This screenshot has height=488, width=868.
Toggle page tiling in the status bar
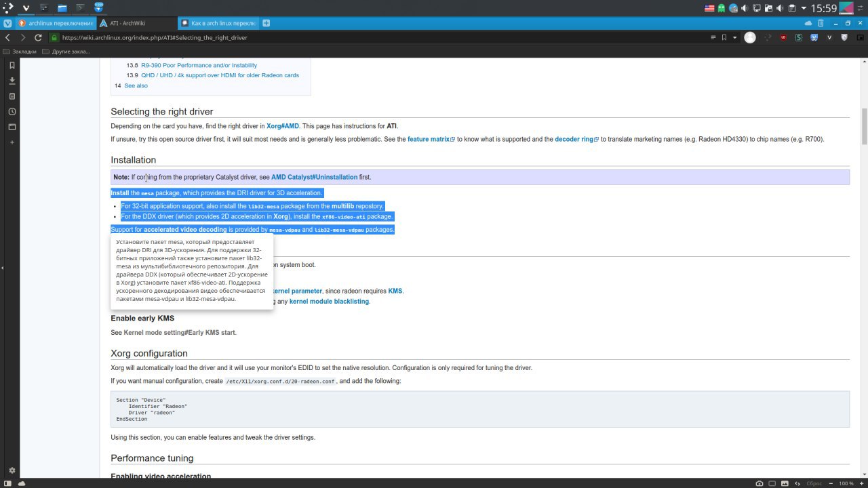[772, 483]
